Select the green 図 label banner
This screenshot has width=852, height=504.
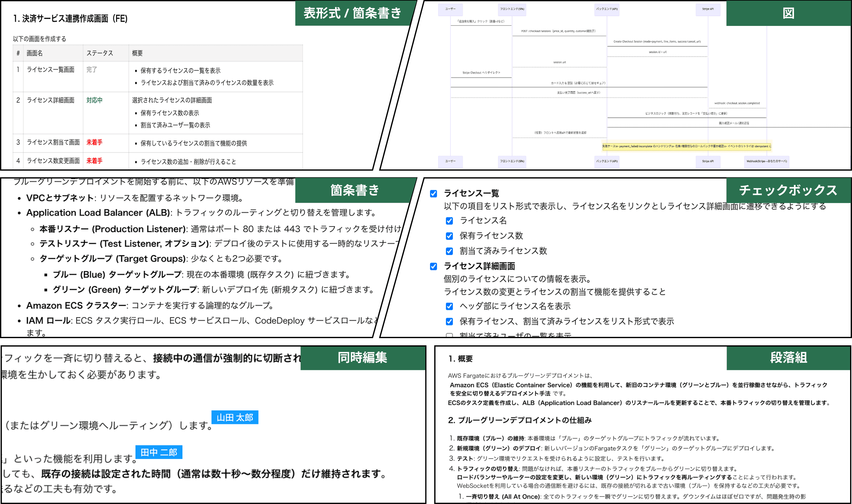[788, 13]
